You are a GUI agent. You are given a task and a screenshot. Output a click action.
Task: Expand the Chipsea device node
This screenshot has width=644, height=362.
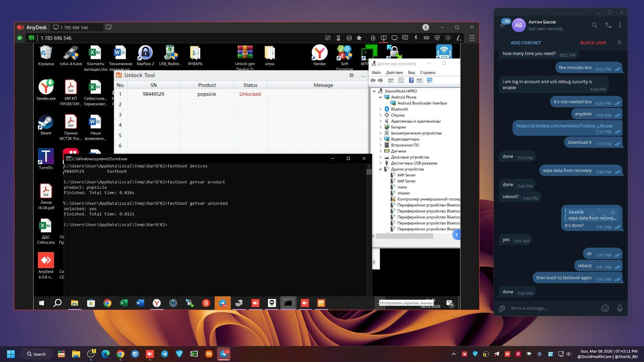(x=380, y=115)
